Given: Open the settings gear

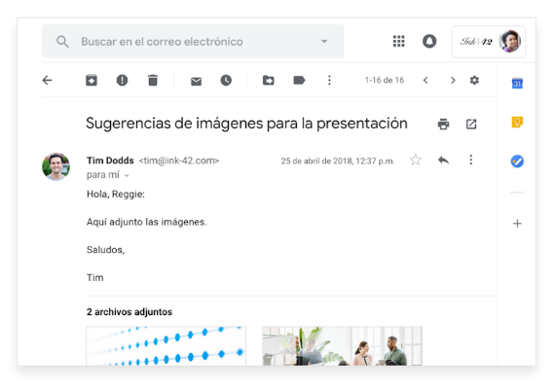Looking at the screenshot, I should pos(474,81).
